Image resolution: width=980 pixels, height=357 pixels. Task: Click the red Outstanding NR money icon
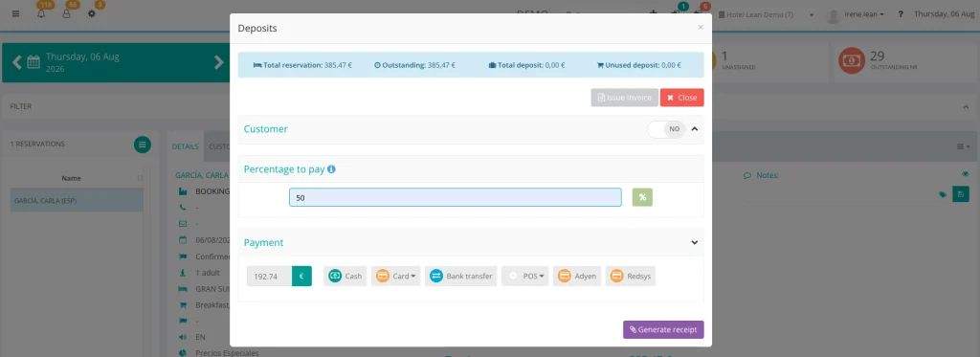[x=851, y=60]
